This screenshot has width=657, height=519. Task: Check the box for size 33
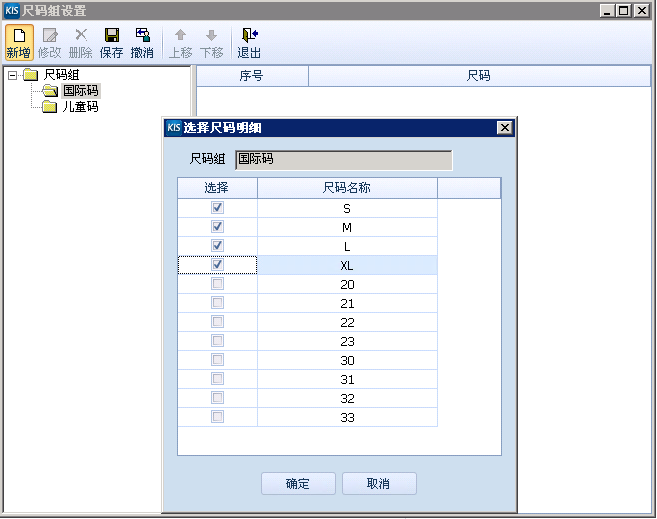218,417
